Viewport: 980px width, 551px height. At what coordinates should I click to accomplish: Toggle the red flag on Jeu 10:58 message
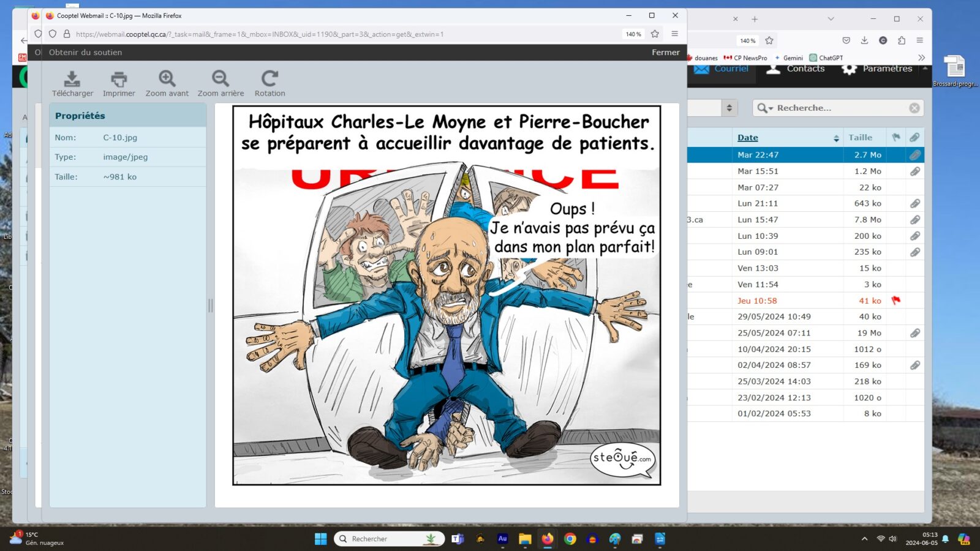[x=896, y=301]
